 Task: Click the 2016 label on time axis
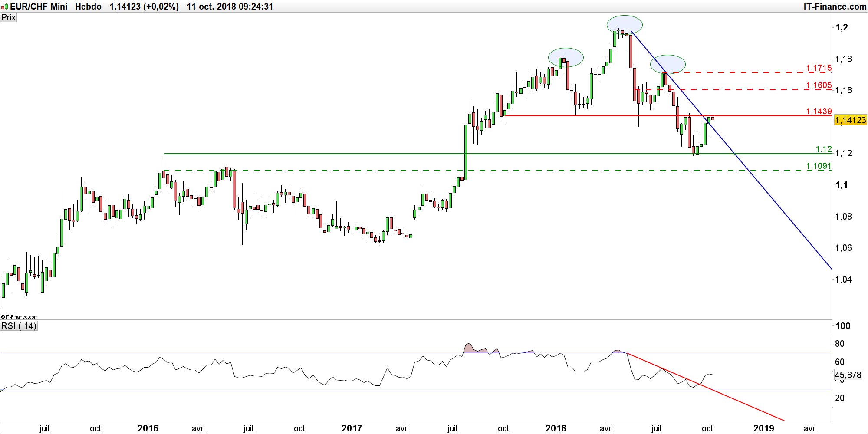coord(148,428)
